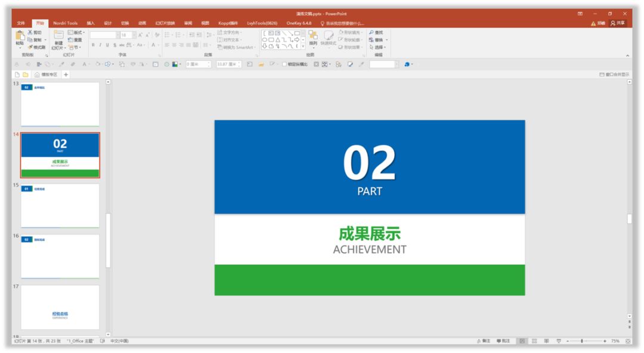The width and height of the screenshot is (644, 353).
Task: Click the zoom slider handle
Action: (x=582, y=341)
